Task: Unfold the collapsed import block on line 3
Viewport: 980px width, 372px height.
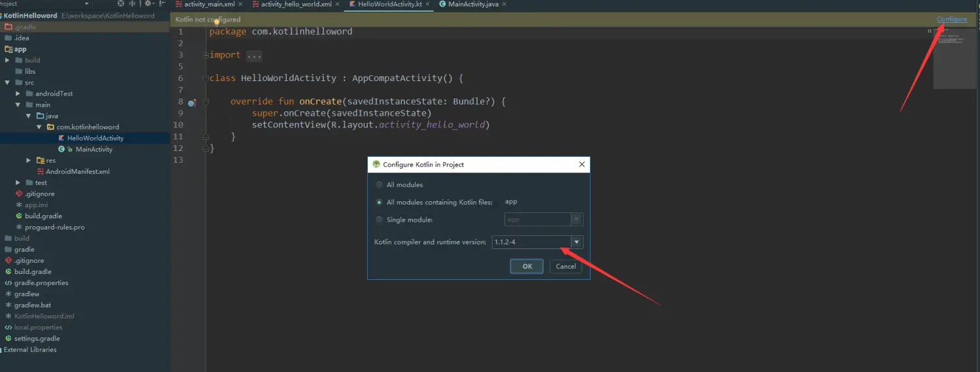Action: click(206, 55)
